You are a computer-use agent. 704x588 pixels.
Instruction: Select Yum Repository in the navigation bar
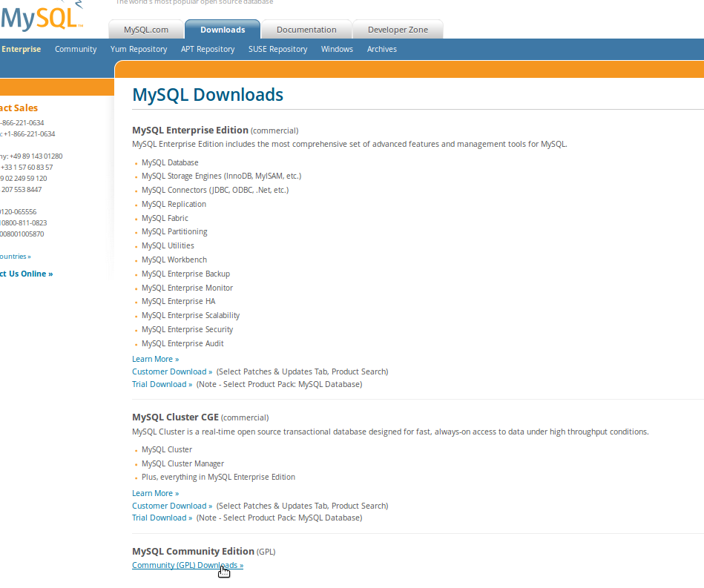tap(138, 49)
